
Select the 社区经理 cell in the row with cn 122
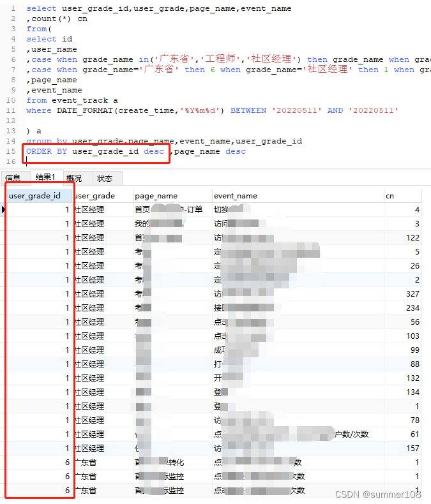pyautogui.click(x=103, y=238)
